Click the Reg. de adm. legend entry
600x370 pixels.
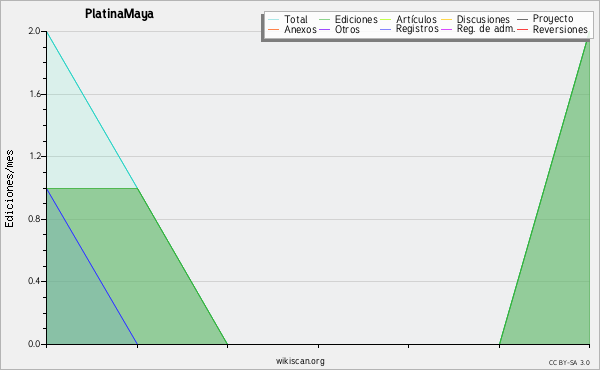478,29
